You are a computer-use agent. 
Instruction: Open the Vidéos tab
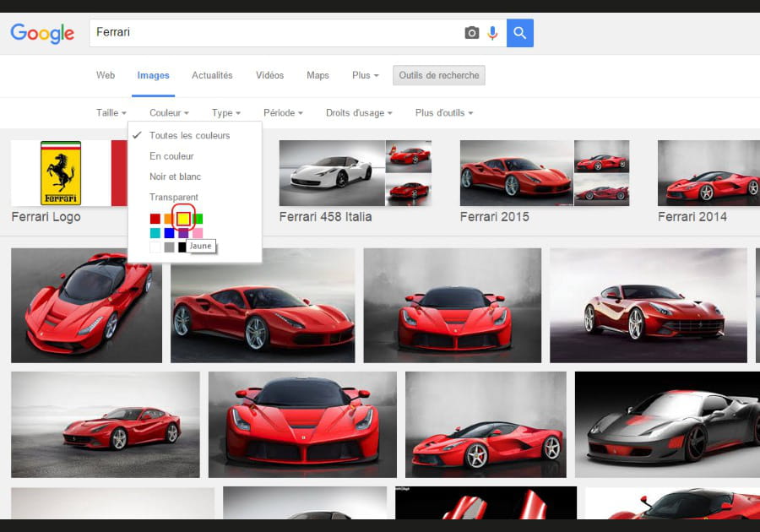[269, 75]
